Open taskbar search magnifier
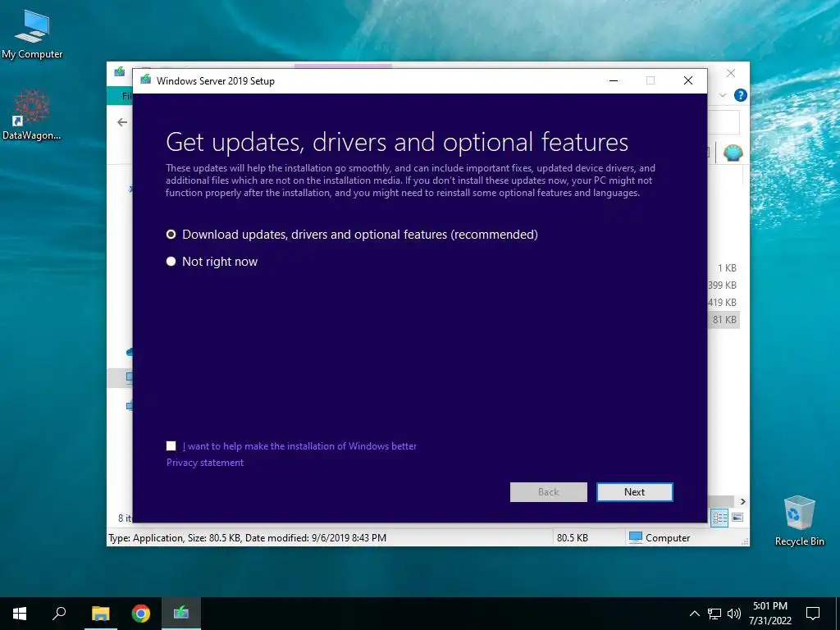 pyautogui.click(x=59, y=614)
